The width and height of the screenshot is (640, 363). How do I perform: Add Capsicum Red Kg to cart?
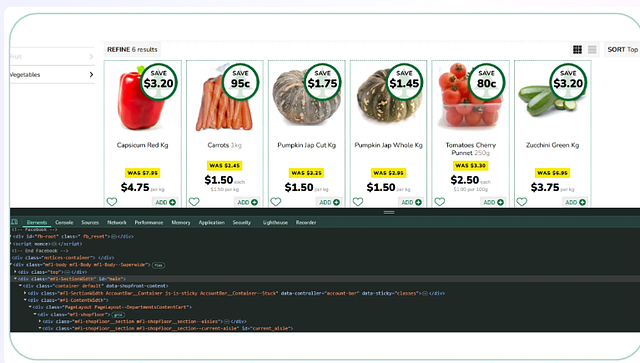(165, 202)
